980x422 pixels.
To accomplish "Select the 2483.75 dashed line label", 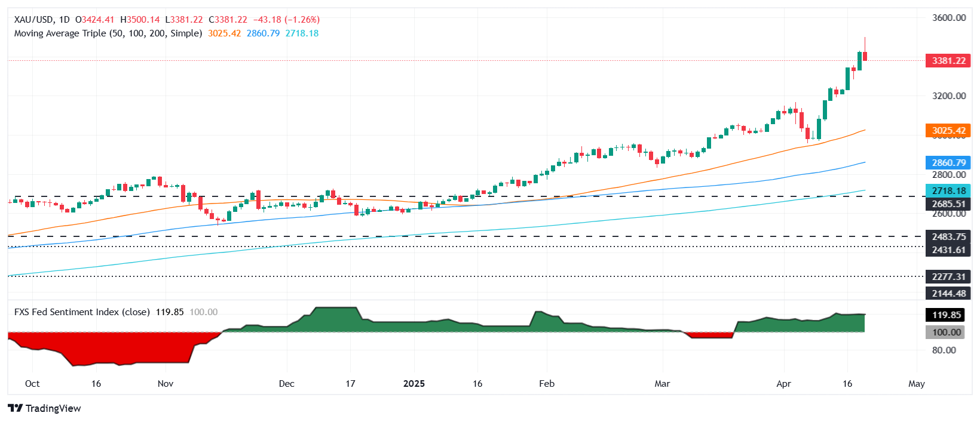I will coord(948,237).
